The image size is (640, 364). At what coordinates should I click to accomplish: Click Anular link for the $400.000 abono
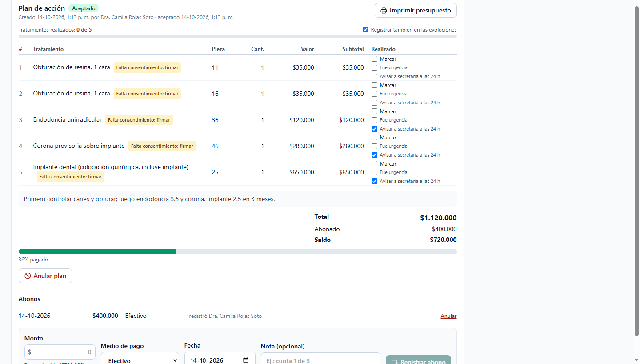[x=448, y=316]
